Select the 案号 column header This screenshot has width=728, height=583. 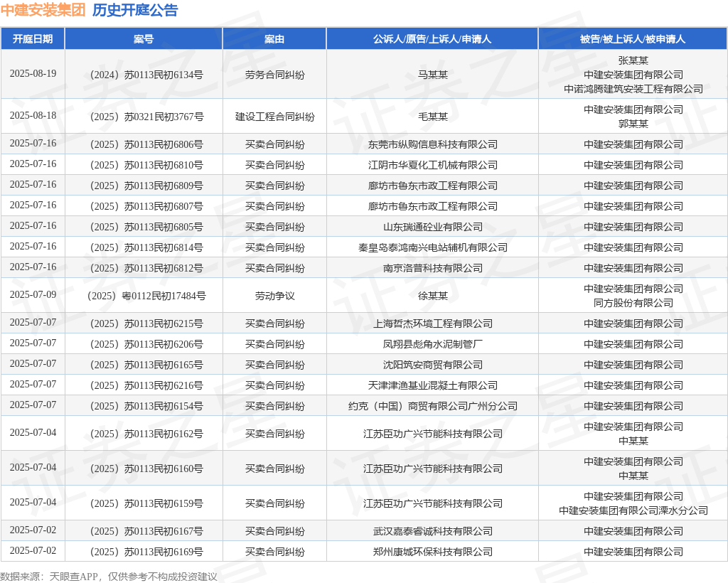(144, 38)
